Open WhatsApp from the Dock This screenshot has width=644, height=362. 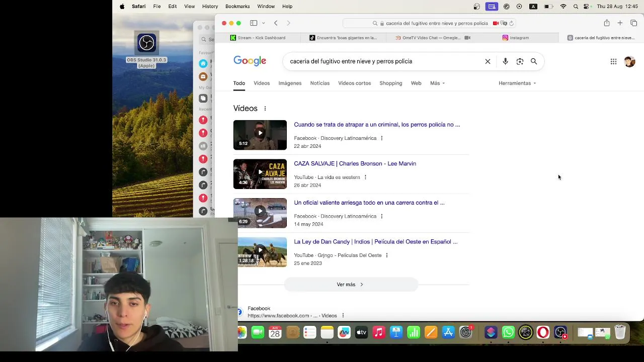click(x=508, y=332)
